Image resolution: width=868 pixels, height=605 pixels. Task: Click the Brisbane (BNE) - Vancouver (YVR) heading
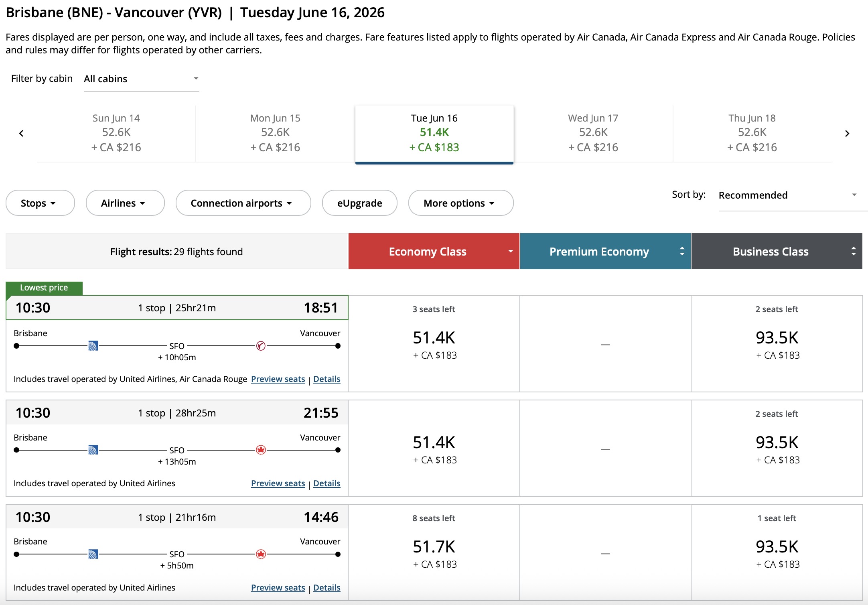(x=114, y=12)
